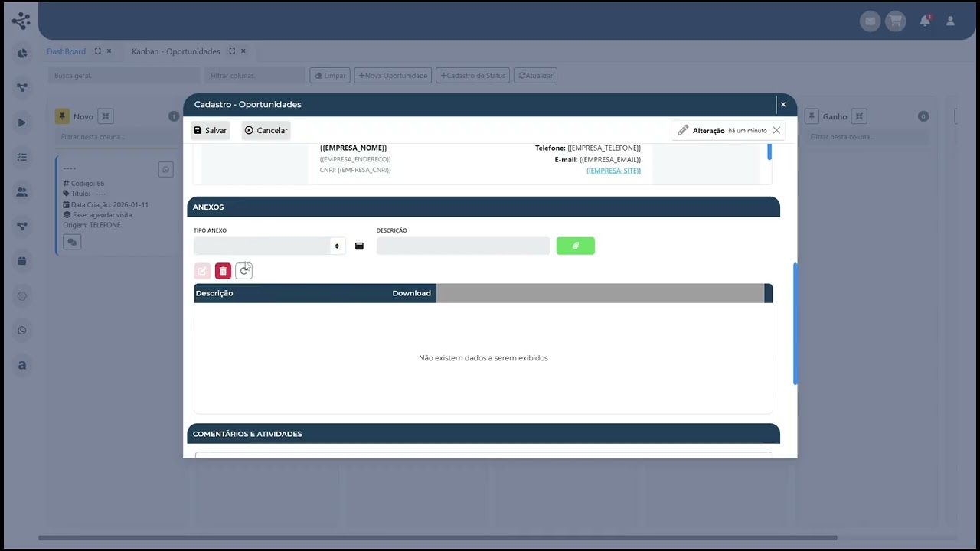Open the task checklist sidebar icon
Image resolution: width=980 pixels, height=551 pixels.
pos(21,157)
